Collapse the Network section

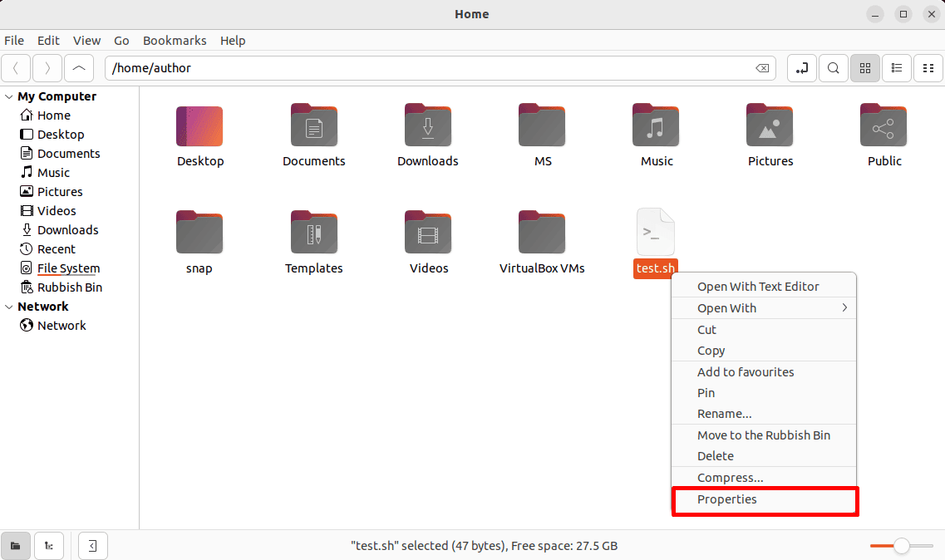9,306
